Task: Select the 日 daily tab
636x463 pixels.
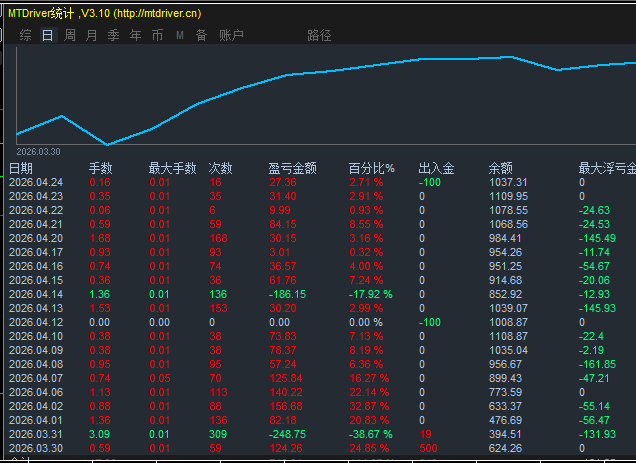Action: tap(47, 35)
